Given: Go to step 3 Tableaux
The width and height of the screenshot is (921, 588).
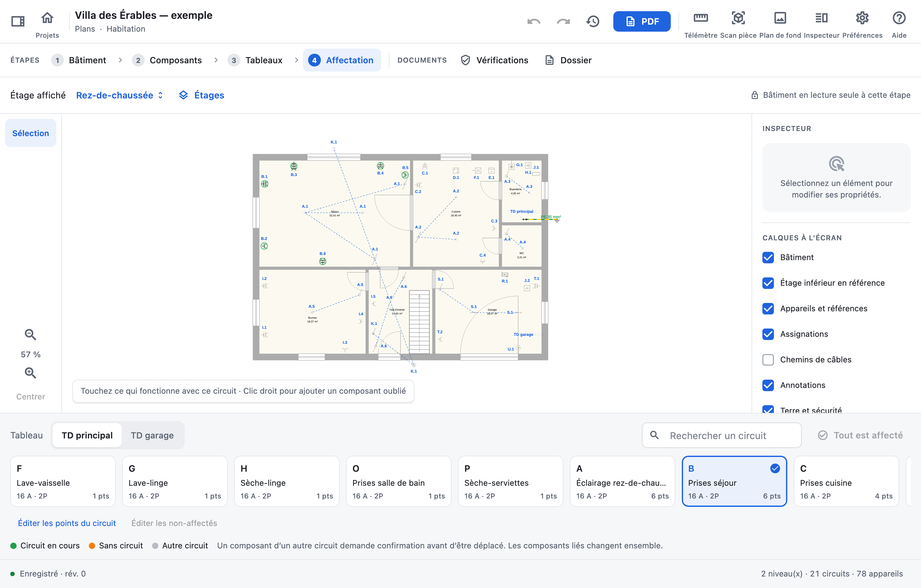Looking at the screenshot, I should tap(255, 60).
